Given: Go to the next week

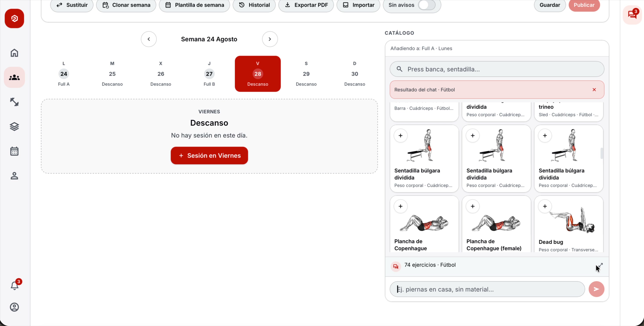Looking at the screenshot, I should pos(270,39).
